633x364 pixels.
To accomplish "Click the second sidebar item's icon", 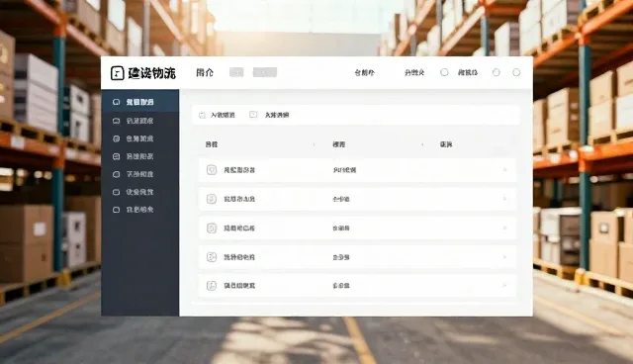I will click(117, 121).
